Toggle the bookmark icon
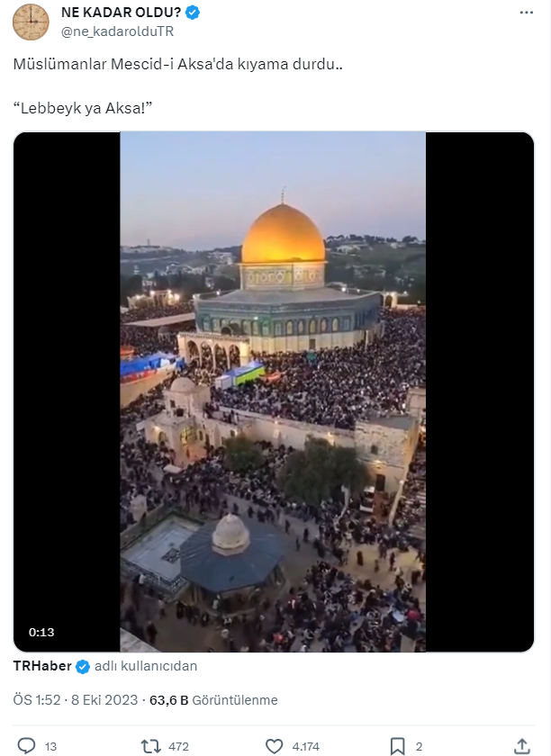This screenshot has height=756, width=551. (397, 746)
